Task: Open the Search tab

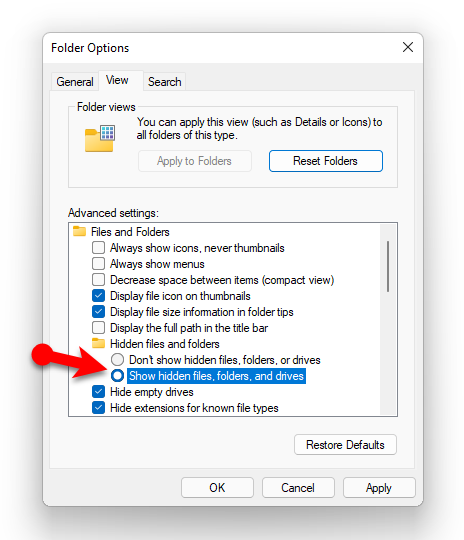Action: [164, 82]
